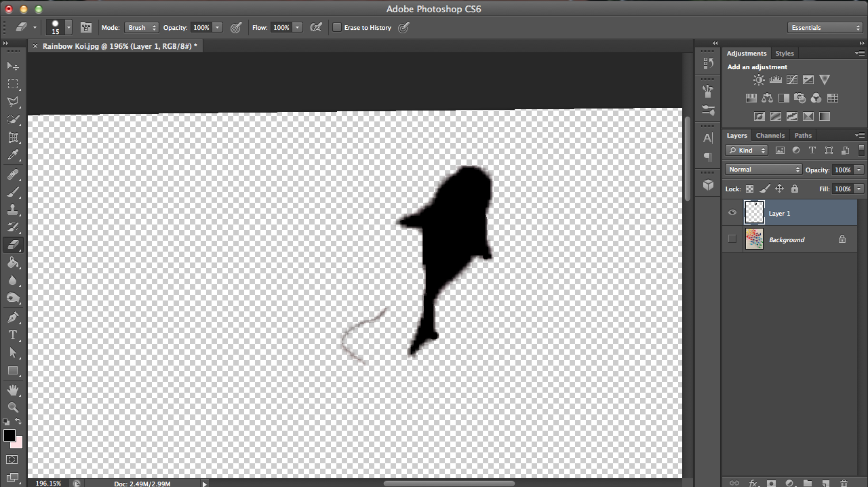Open the Essentials workspace switcher
This screenshot has width=868, height=487.
pyautogui.click(x=825, y=27)
